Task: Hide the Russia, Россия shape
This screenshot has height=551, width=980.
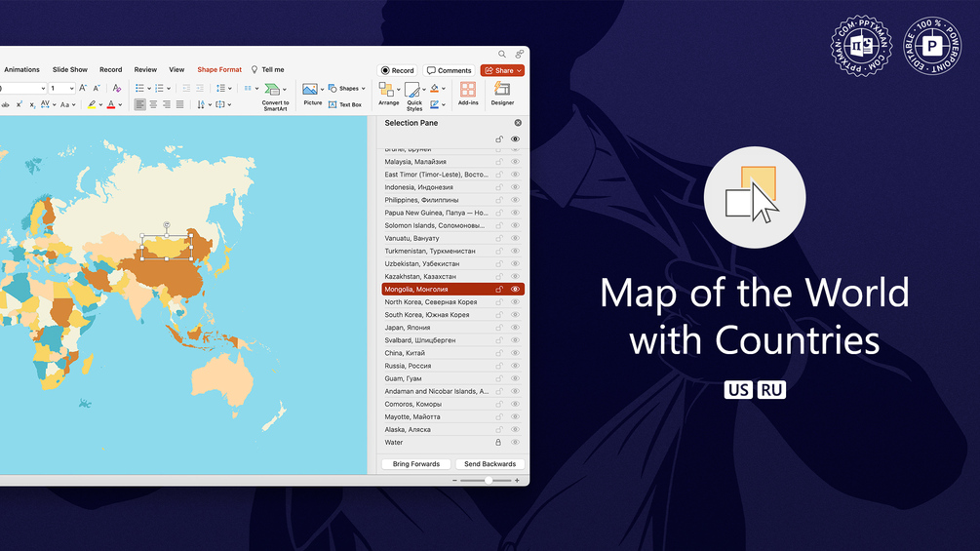Action: [x=515, y=366]
